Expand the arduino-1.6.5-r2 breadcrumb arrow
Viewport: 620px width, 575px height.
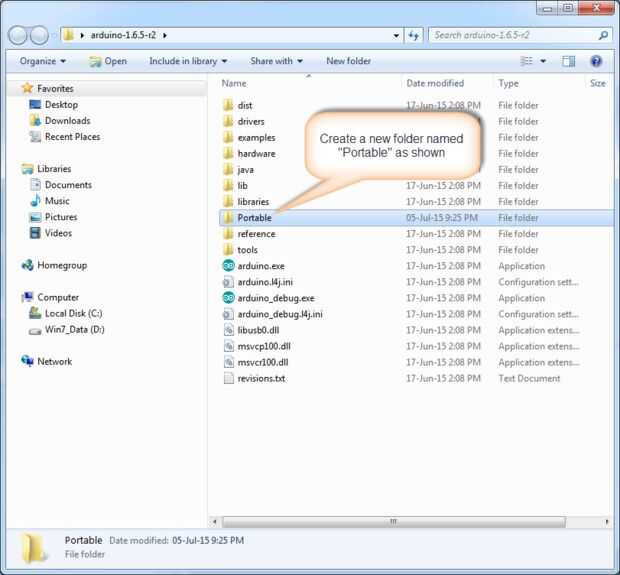(165, 35)
